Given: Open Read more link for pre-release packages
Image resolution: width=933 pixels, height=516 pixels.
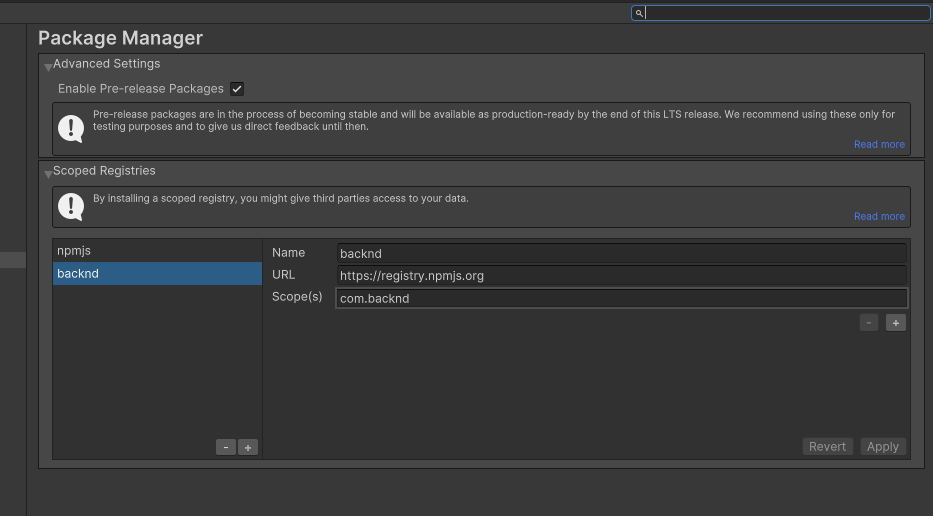Looking at the screenshot, I should tap(878, 145).
